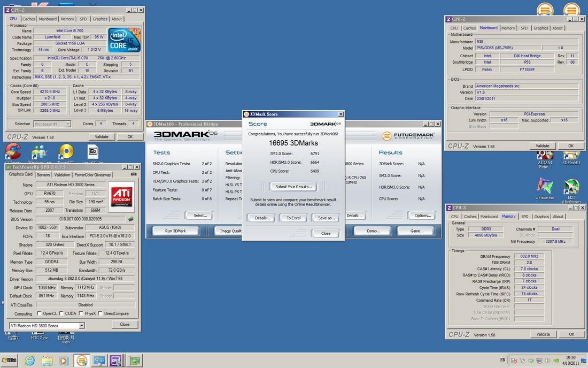
Task: Click the GPU-Z BIOS save chip icon
Action: pyautogui.click(x=131, y=219)
